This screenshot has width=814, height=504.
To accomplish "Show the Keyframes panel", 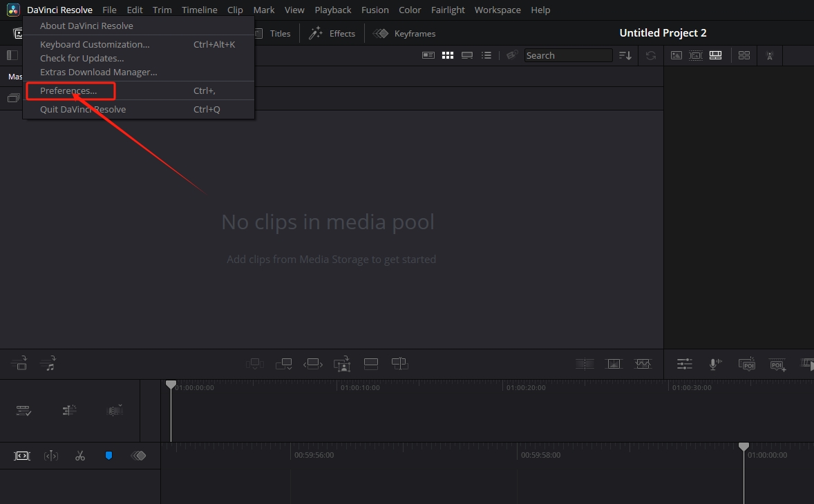I will pos(404,33).
